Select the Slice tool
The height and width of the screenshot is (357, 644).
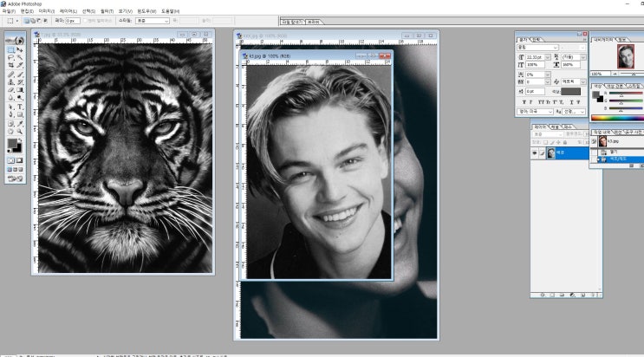(x=20, y=65)
